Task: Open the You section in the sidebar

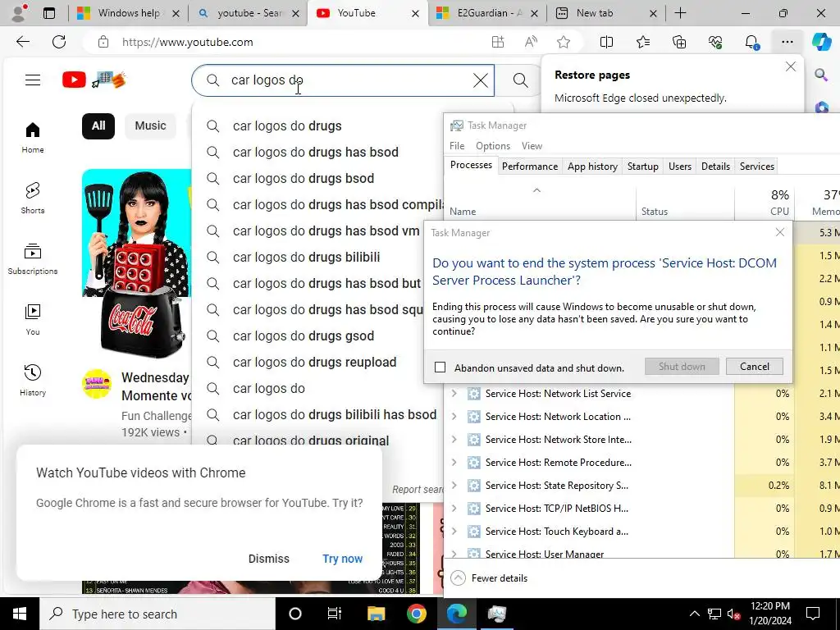Action: click(x=33, y=319)
